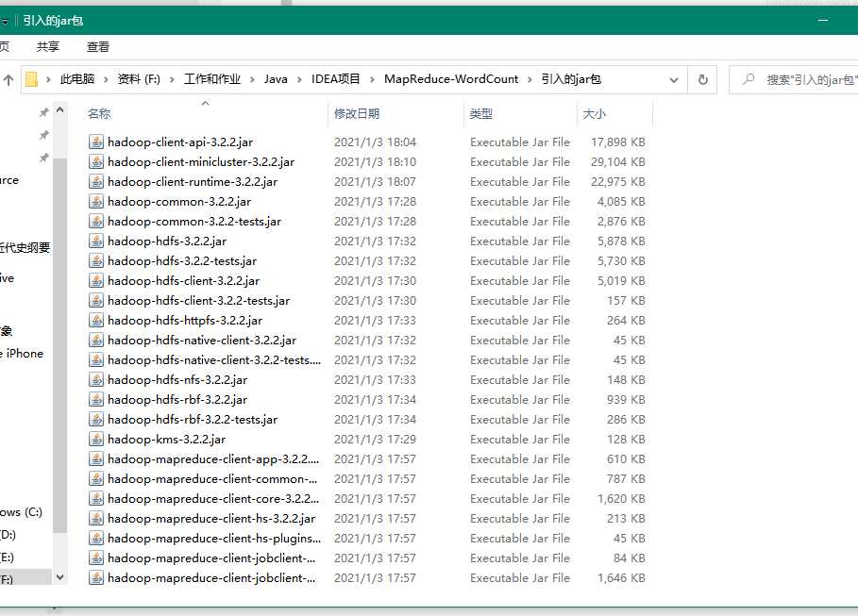Navigate to parent folder using the up-arrow icon
Image resolution: width=858 pixels, height=616 pixels.
[x=8, y=80]
